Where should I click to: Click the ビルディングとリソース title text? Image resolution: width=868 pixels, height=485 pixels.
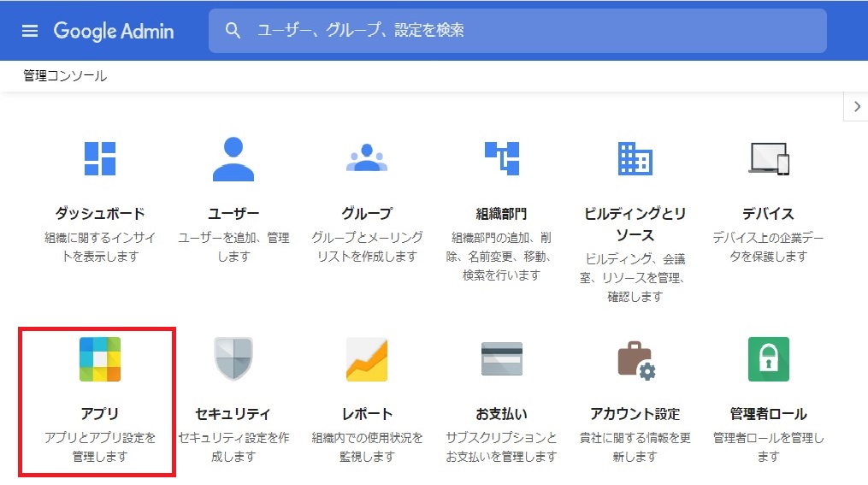pyautogui.click(x=635, y=224)
